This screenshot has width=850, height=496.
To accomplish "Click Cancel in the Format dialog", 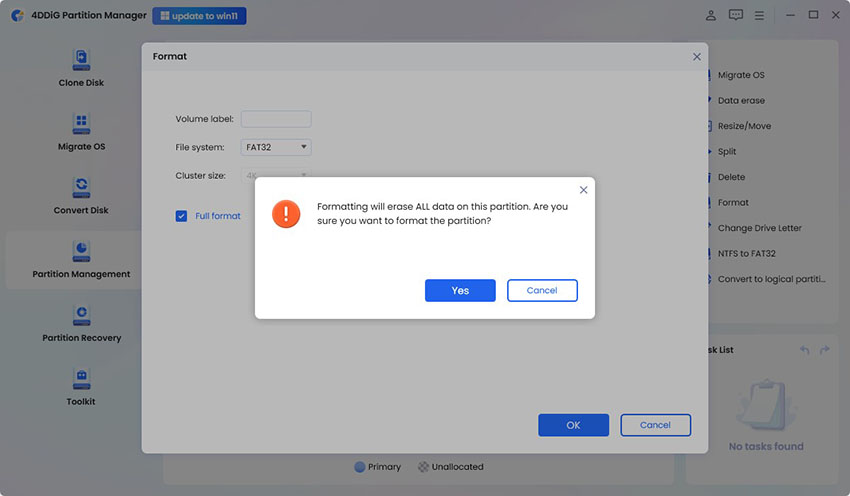I will (x=655, y=425).
